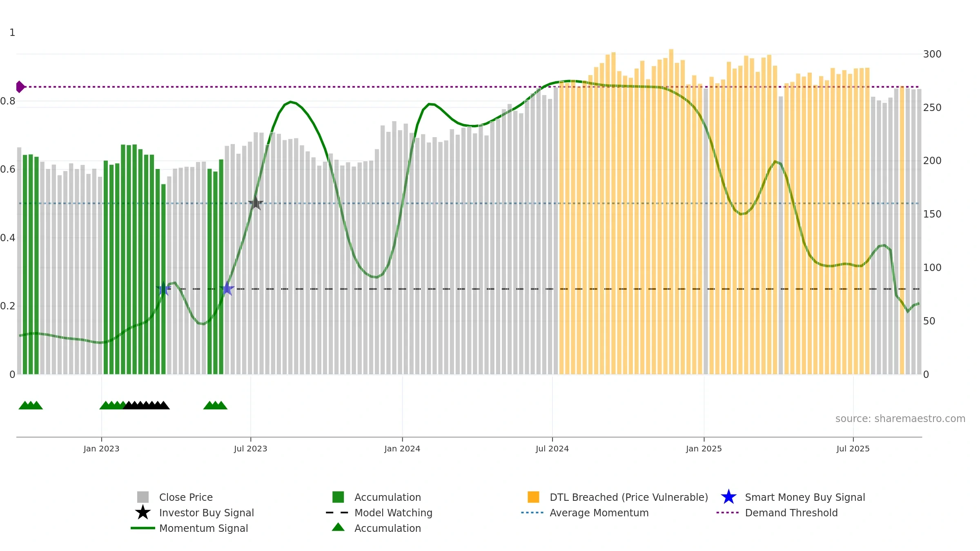Screen dimensions: 980x551
Task: Click the gray Close Price legend square
Action: click(143, 497)
